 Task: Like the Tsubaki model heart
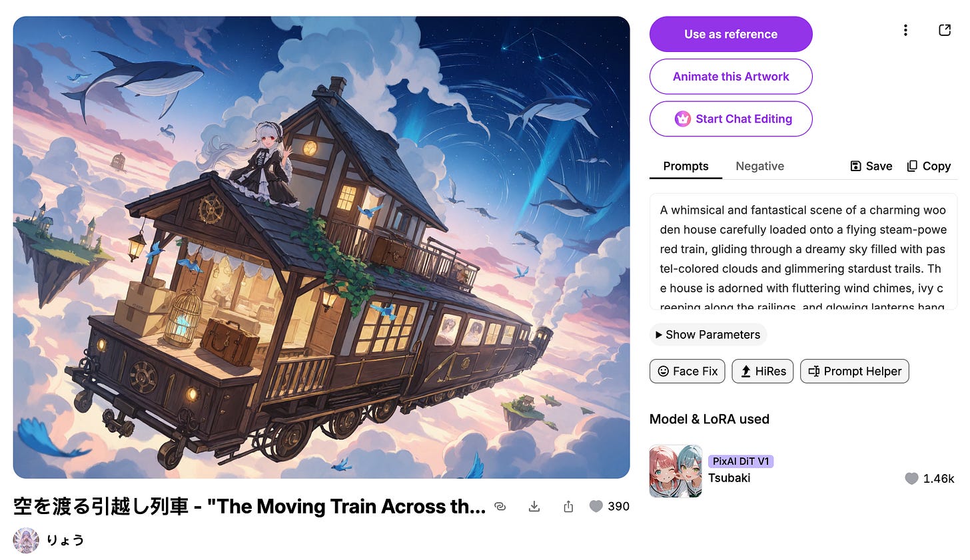[911, 478]
